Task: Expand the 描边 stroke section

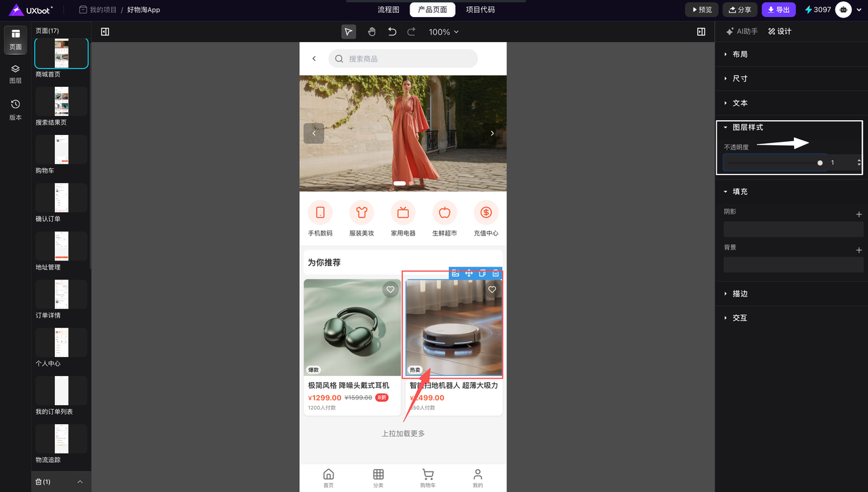Action: (x=739, y=294)
